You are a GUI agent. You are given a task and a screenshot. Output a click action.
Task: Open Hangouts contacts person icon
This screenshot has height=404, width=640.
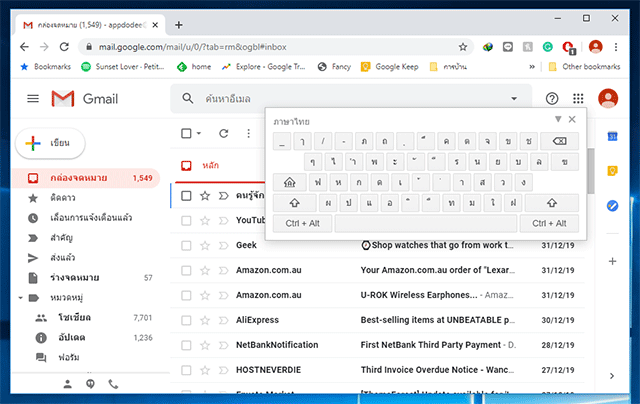pos(68,384)
